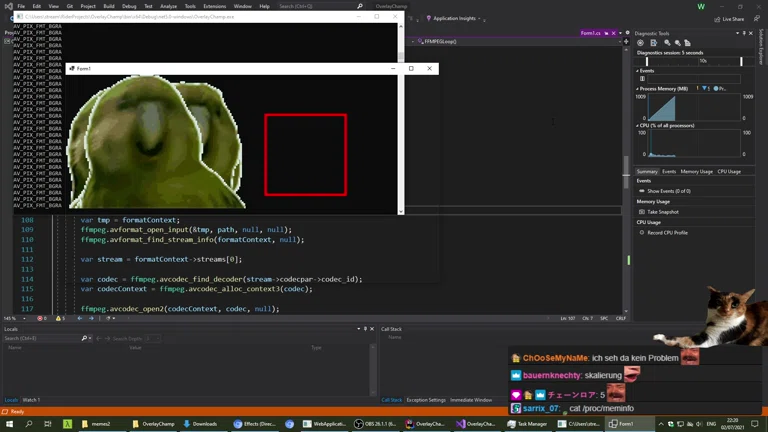
Task: Pin the Diagnostic Tools panel
Action: point(744,33)
